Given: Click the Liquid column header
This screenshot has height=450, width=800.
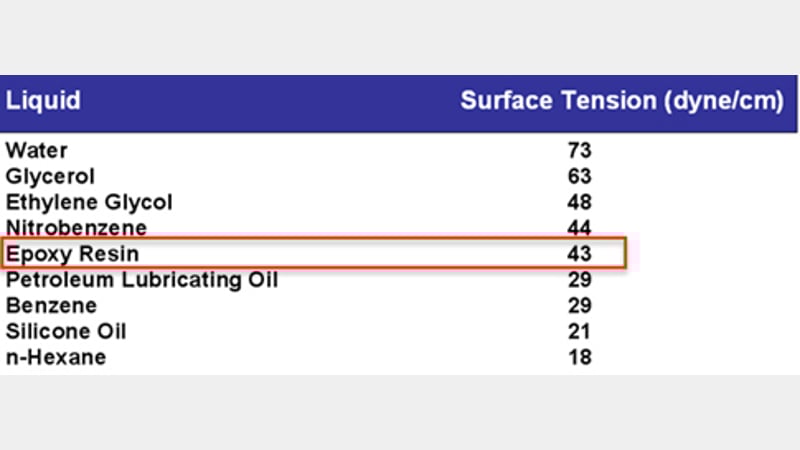Looking at the screenshot, I should pyautogui.click(x=43, y=101).
